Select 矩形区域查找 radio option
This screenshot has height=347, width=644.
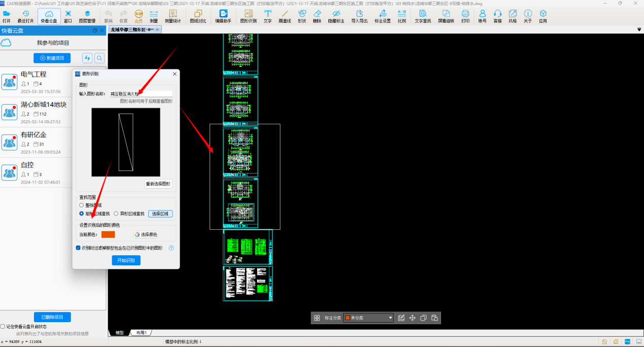pyautogui.click(x=82, y=214)
